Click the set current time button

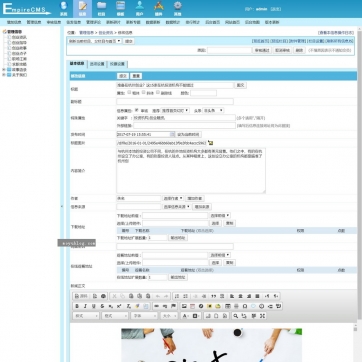188,134
